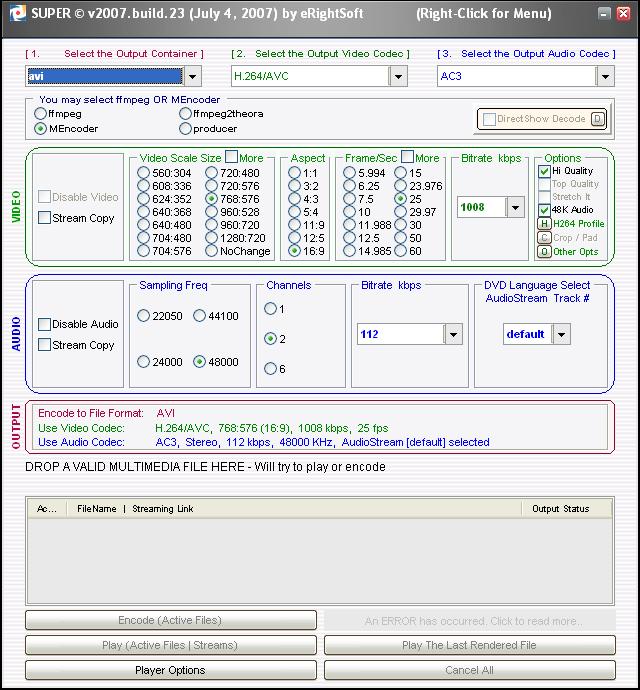
Task: Select 1 audio channel
Action: click(x=270, y=308)
